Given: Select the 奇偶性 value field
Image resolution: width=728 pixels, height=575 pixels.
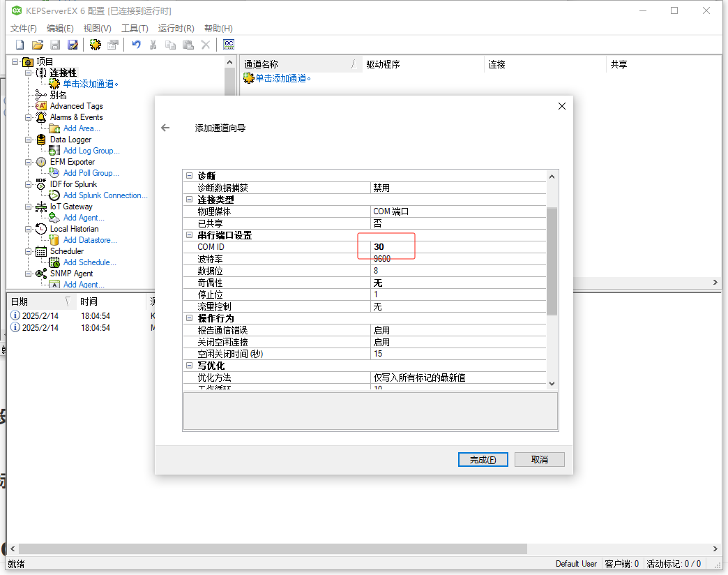Looking at the screenshot, I should click(x=457, y=283).
